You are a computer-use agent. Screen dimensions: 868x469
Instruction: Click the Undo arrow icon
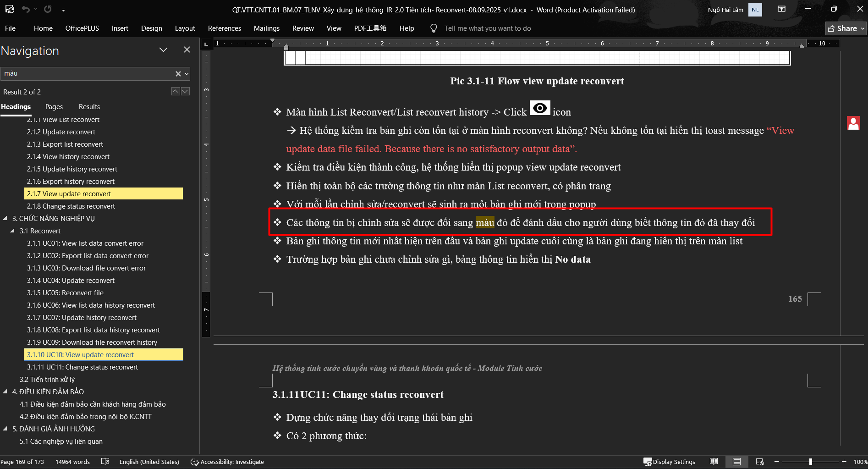pos(26,9)
